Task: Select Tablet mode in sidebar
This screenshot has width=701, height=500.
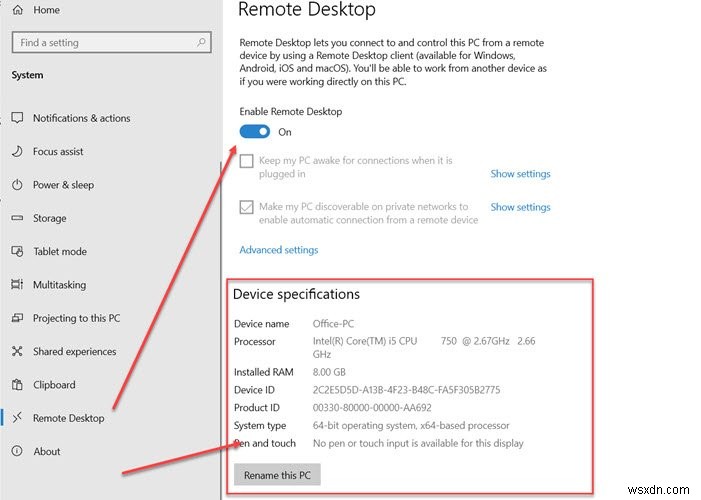Action: pos(60,251)
